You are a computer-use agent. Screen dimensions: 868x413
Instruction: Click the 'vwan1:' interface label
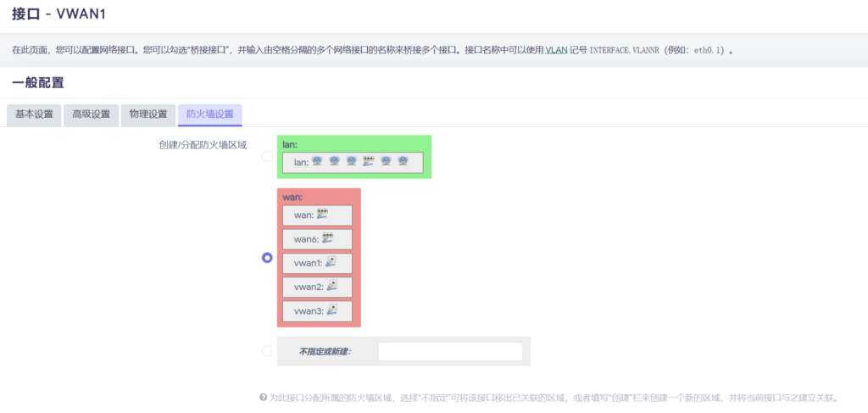pos(308,264)
